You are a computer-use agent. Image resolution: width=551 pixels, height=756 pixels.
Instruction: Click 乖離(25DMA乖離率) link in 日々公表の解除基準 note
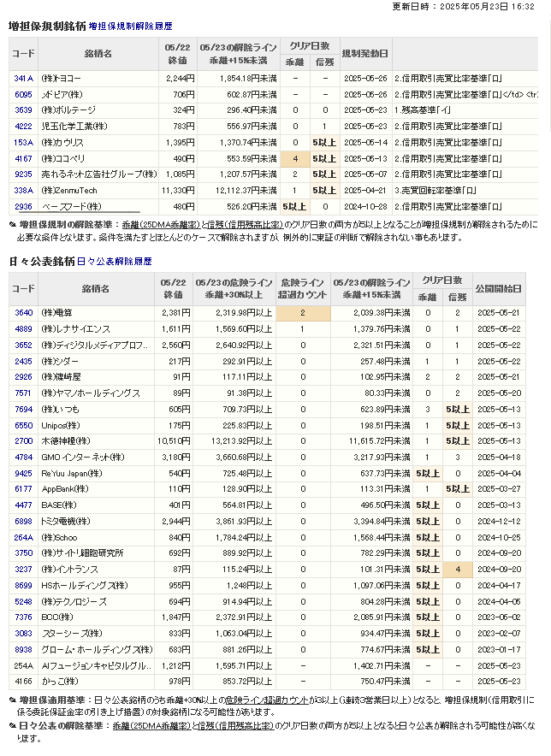tap(151, 726)
